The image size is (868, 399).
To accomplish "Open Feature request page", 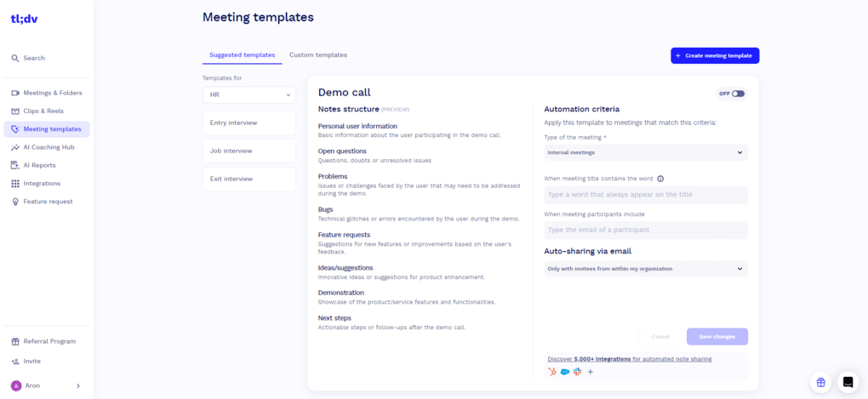I will coord(47,202).
